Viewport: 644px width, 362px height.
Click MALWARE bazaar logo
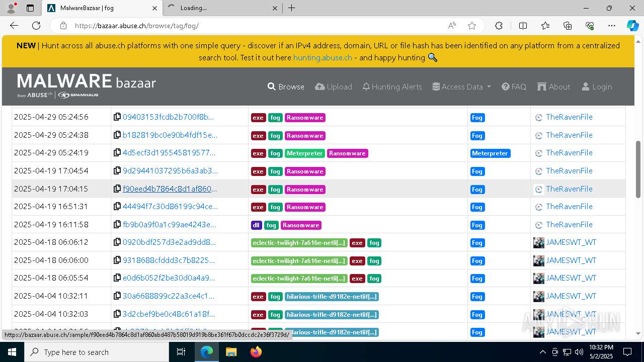pos(87,85)
